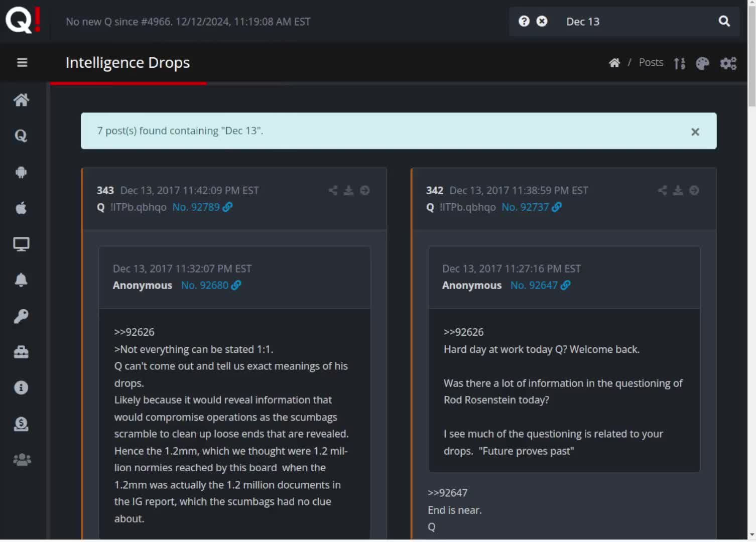
Task: Click the breadcrumb home icon
Action: coord(614,63)
